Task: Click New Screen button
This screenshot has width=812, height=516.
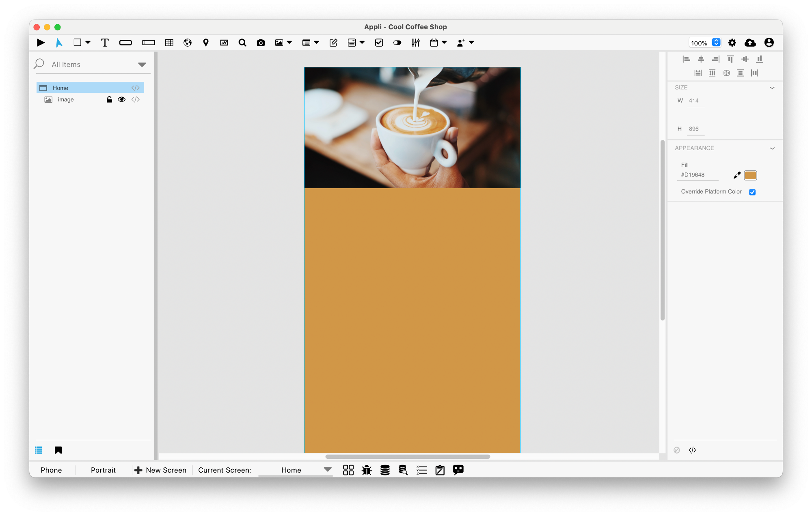Action: (x=160, y=470)
